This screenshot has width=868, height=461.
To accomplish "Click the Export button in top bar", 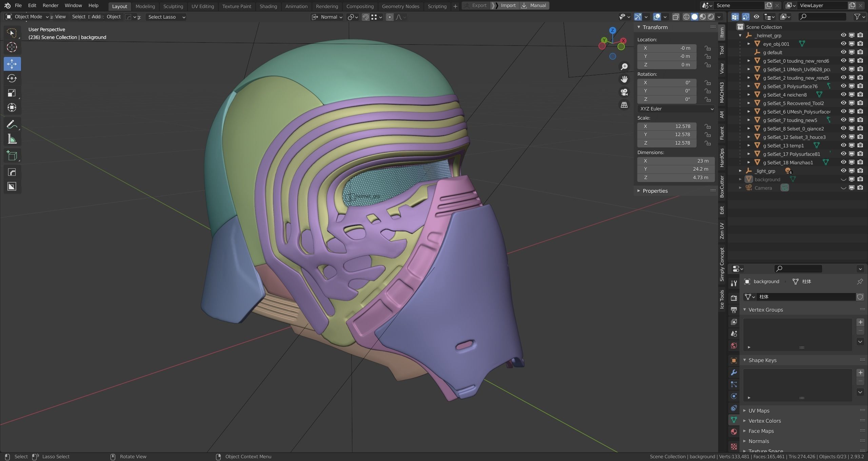I will click(x=476, y=5).
